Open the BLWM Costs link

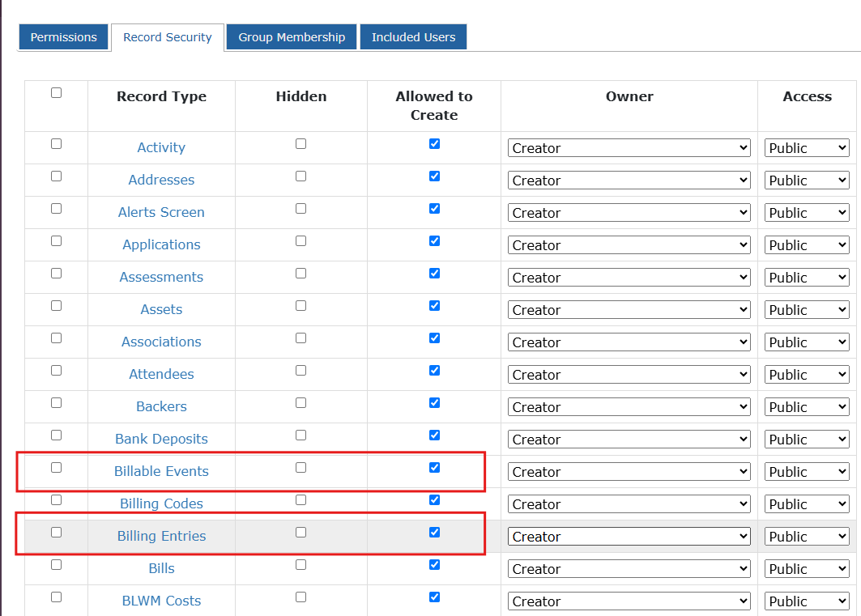pos(161,601)
